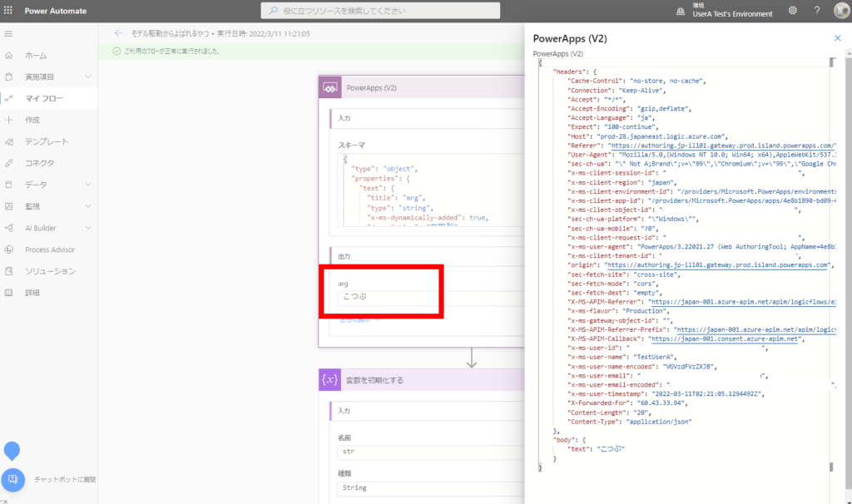
Task: Click the body "text" value line
Action: 597,449
